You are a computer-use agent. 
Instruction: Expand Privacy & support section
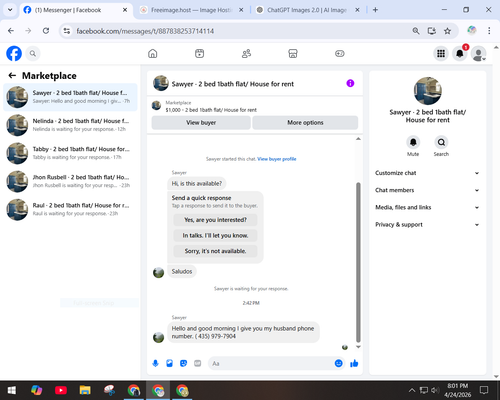pos(427,225)
